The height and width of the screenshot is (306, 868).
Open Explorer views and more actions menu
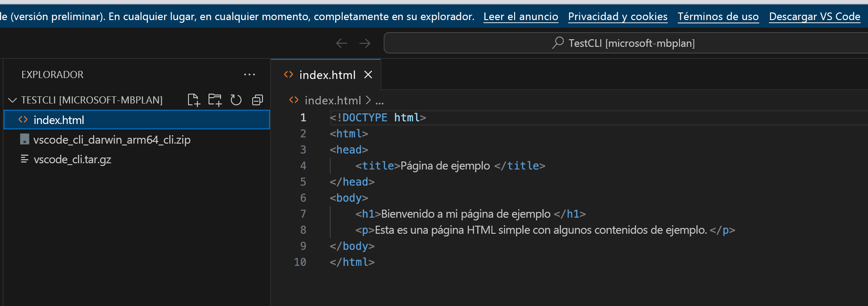coord(250,74)
